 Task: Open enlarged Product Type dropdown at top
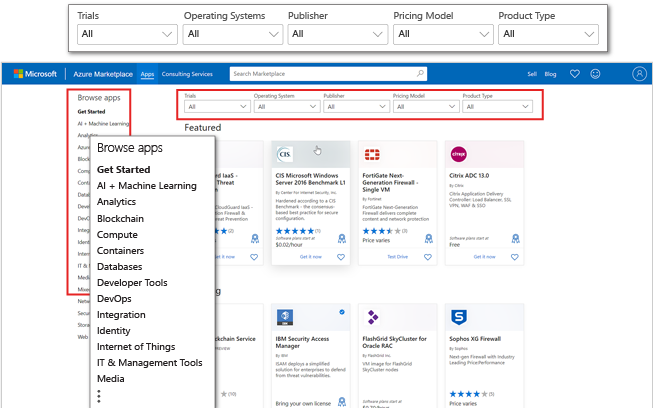point(548,34)
